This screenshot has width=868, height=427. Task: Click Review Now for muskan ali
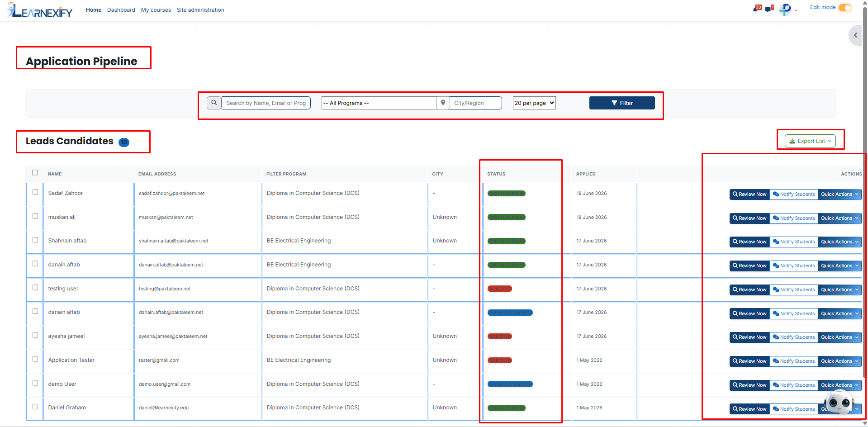point(749,218)
